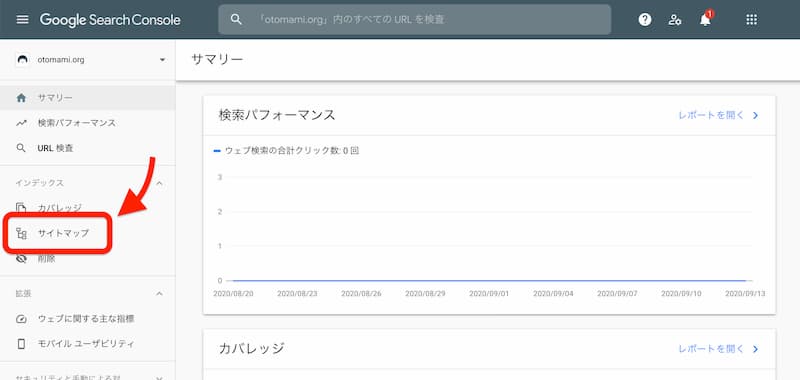Click the search magnifier icon in top bar

[x=236, y=20]
